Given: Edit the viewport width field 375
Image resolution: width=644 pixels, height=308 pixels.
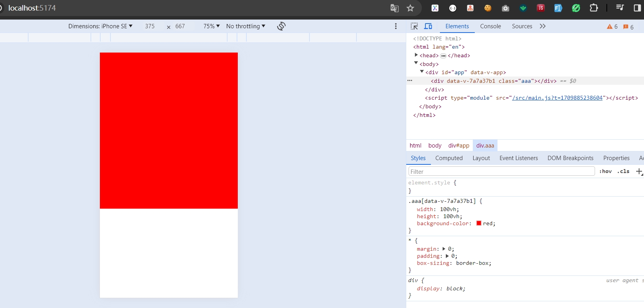Looking at the screenshot, I should tap(150, 26).
